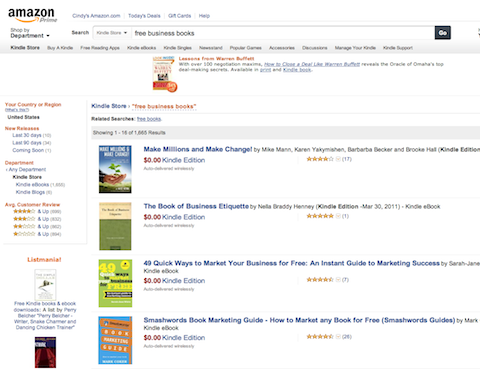Image resolution: width=480 pixels, height=369 pixels.
Task: Open Manage Your Kindle nav item
Action: click(x=355, y=48)
